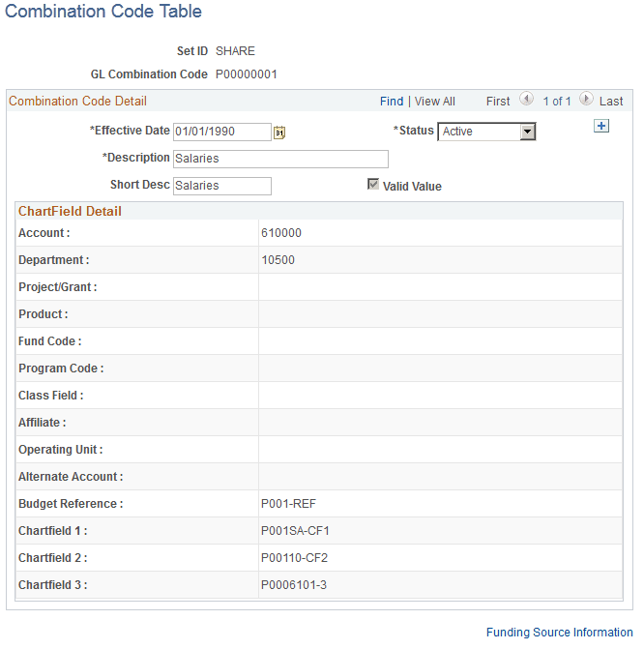Select Chartfield 2 value P00110-CF2
Image resolution: width=644 pixels, height=649 pixels.
pos(294,558)
